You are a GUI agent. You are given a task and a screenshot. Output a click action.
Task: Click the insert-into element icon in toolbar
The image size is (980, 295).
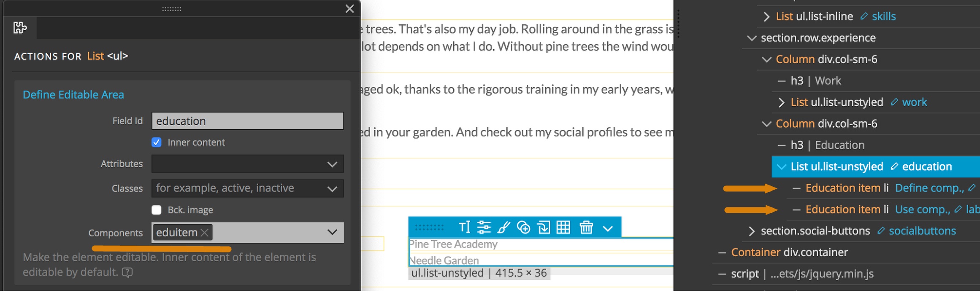click(544, 228)
